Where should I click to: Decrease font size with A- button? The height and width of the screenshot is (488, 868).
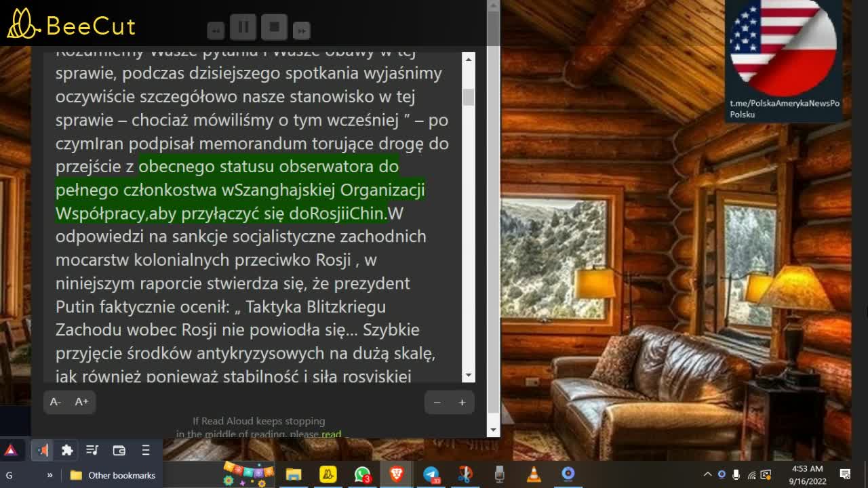[x=56, y=402]
